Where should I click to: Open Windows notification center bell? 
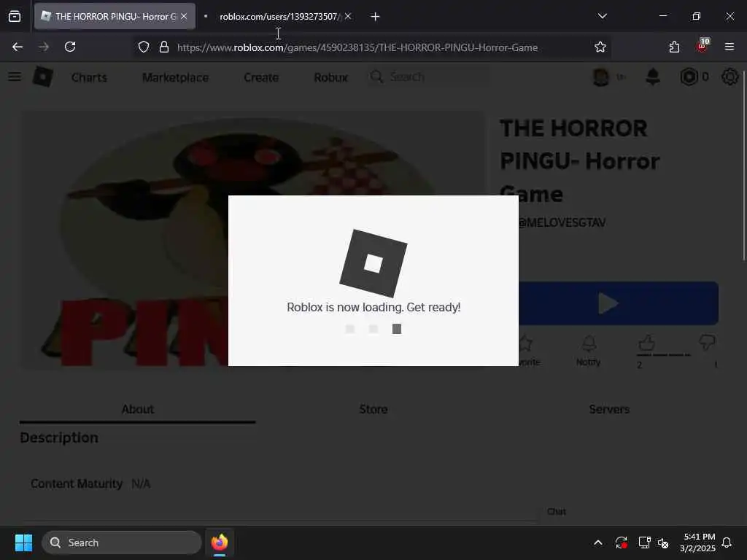coord(727,542)
